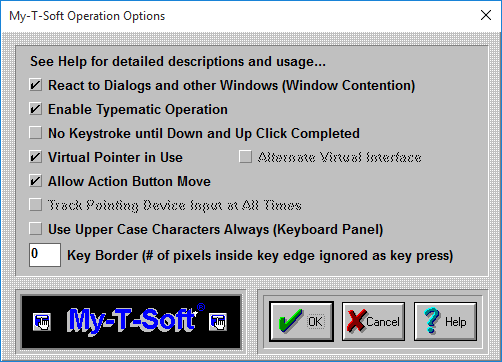Click the left hand-pointer icon in logo banner

tap(42, 322)
